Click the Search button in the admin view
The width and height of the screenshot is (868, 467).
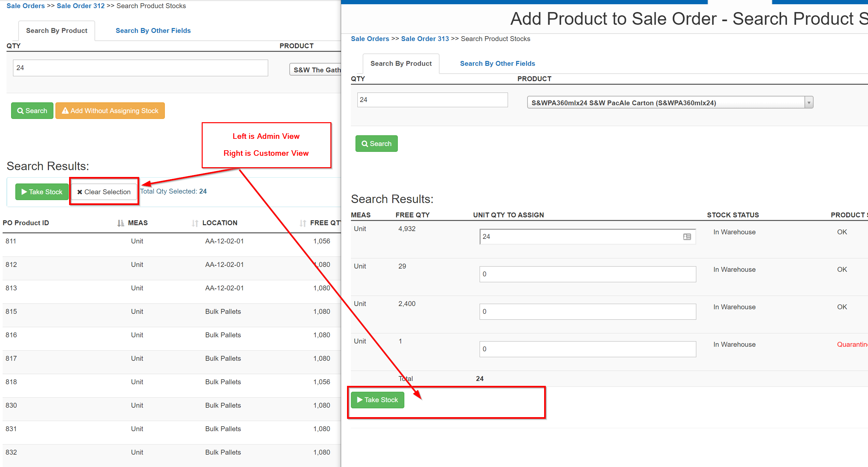point(32,111)
